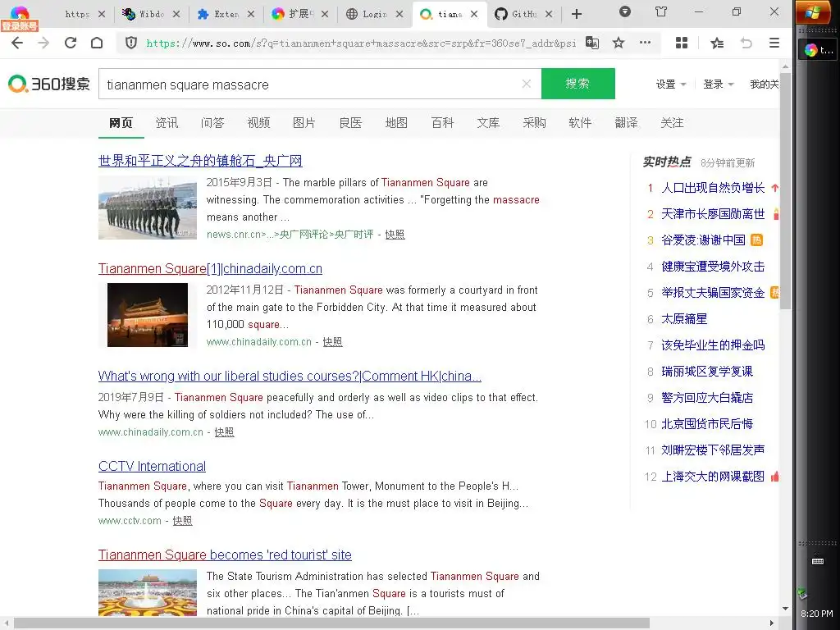Open hot topic 谷爱凌:谢谢中国
The width and height of the screenshot is (840, 630).
[703, 240]
